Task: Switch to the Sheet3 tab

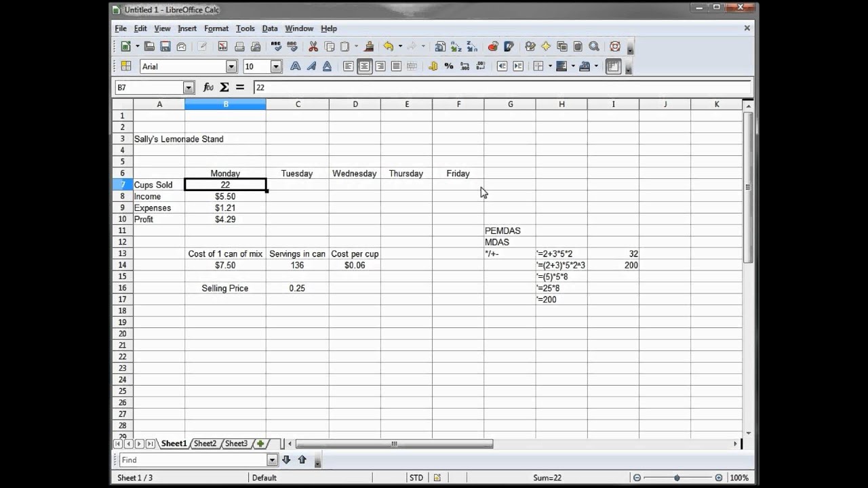Action: pos(236,444)
